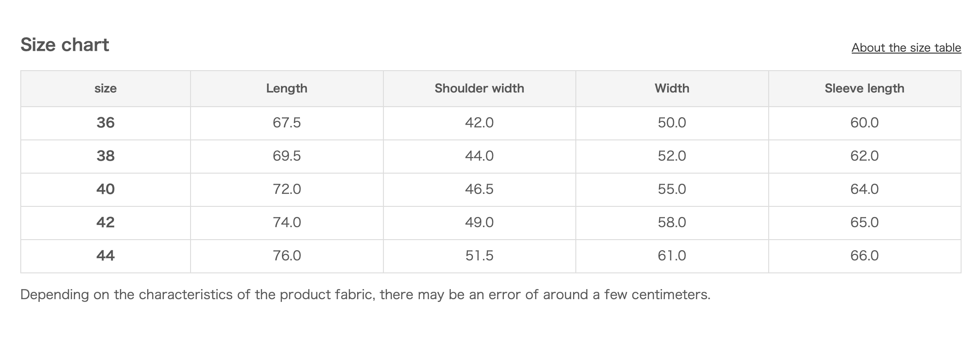The image size is (980, 362).
Task: Click the 69.5 length cell for size 38
Action: pyautogui.click(x=287, y=156)
